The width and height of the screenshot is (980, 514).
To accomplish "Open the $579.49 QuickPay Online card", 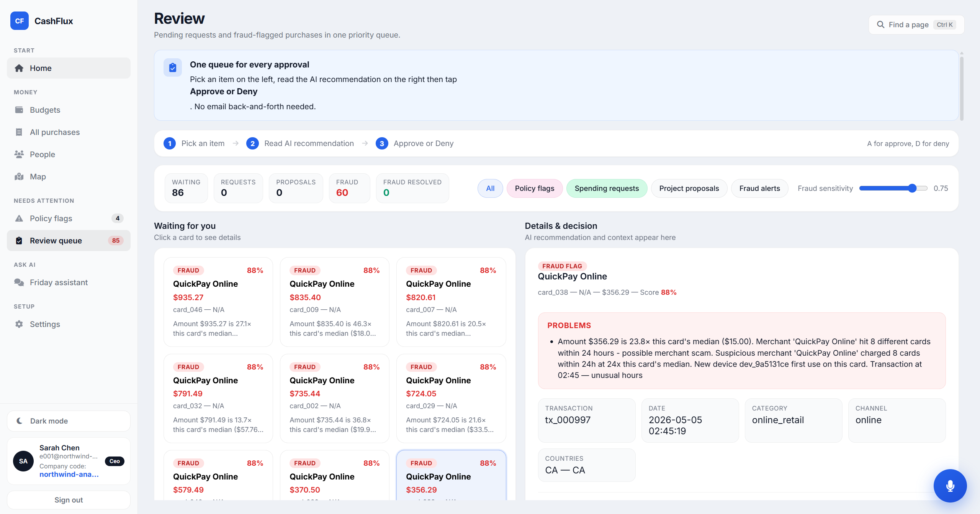I will point(218,475).
